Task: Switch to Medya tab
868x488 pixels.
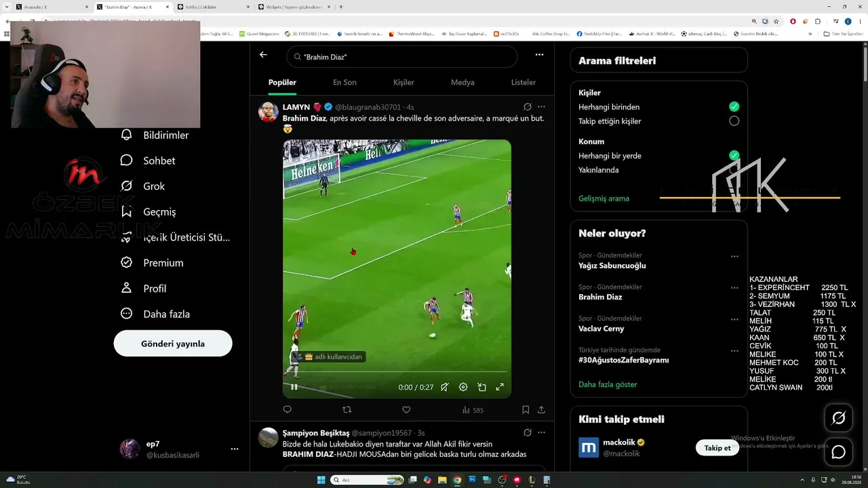Action: pyautogui.click(x=462, y=83)
